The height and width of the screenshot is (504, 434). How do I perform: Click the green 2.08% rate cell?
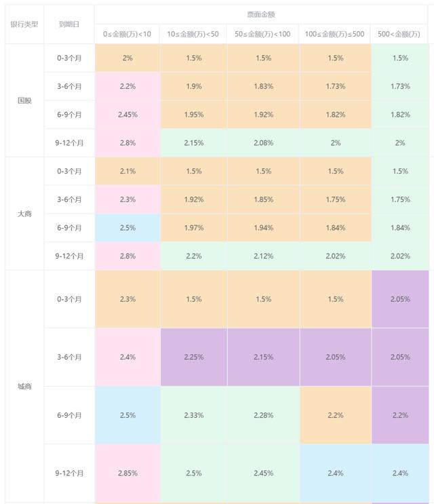coord(262,143)
